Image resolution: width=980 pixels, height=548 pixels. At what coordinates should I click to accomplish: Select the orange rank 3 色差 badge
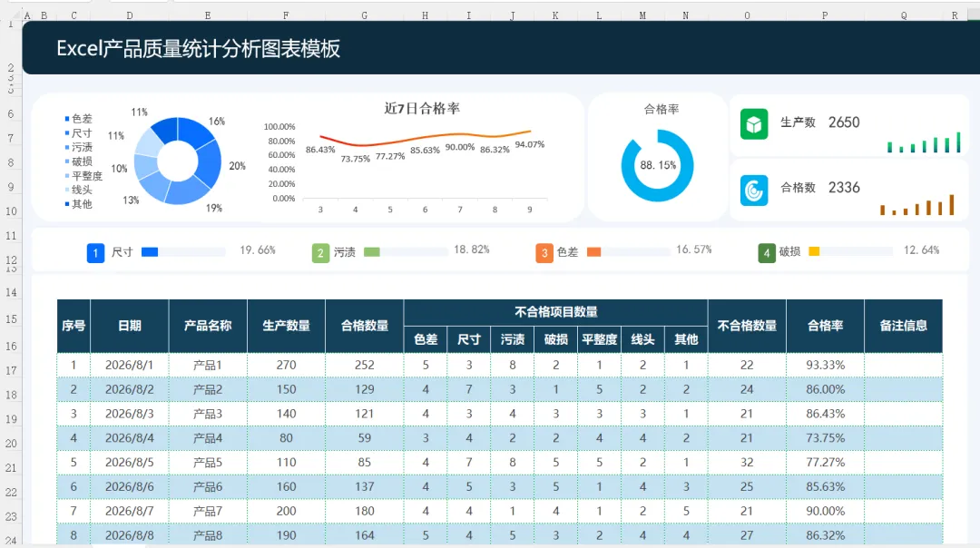544,252
